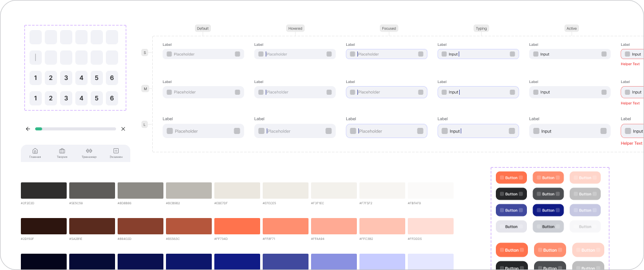Select the Default state tag
This screenshot has height=270, width=644.
click(x=203, y=29)
